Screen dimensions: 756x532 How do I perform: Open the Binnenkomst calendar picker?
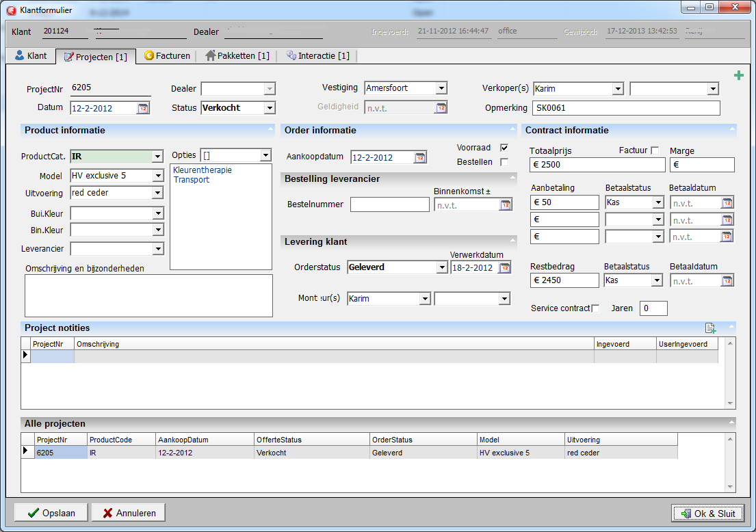[506, 205]
